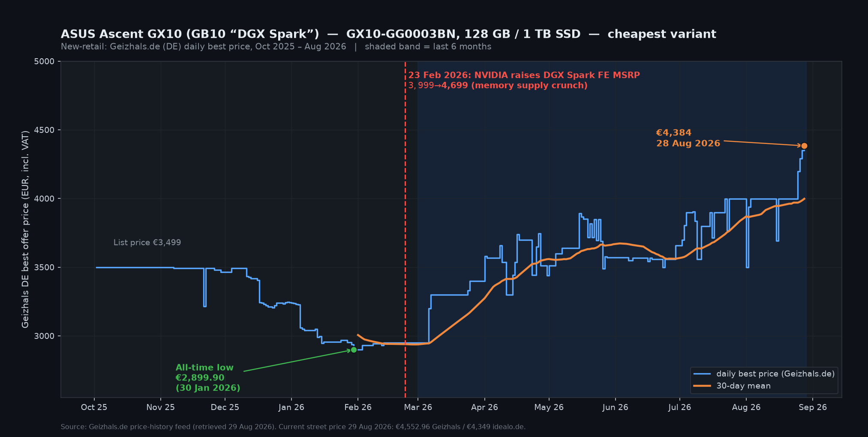This screenshot has width=868, height=437.
Task: Click the "May 26" x-axis label
Action: pos(549,407)
